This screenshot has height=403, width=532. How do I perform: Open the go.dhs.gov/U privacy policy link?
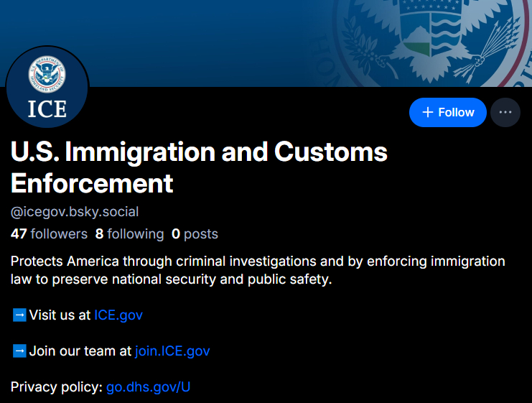(148, 387)
